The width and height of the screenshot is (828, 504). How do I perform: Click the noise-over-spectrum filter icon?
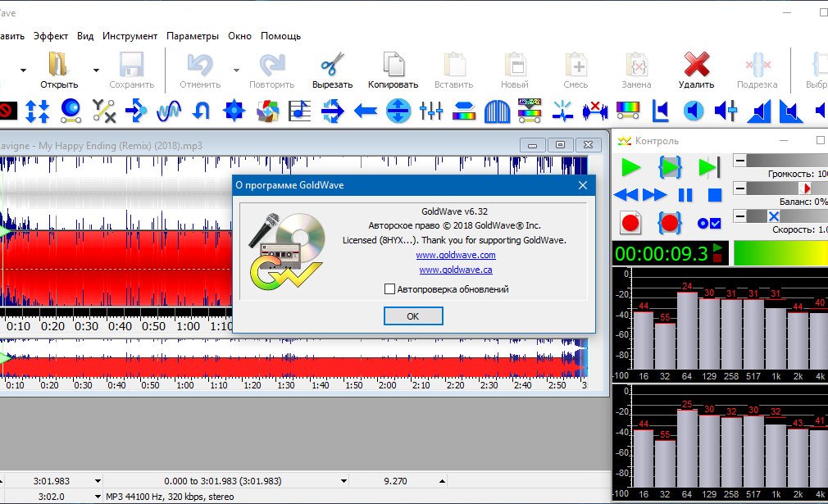pos(530,111)
